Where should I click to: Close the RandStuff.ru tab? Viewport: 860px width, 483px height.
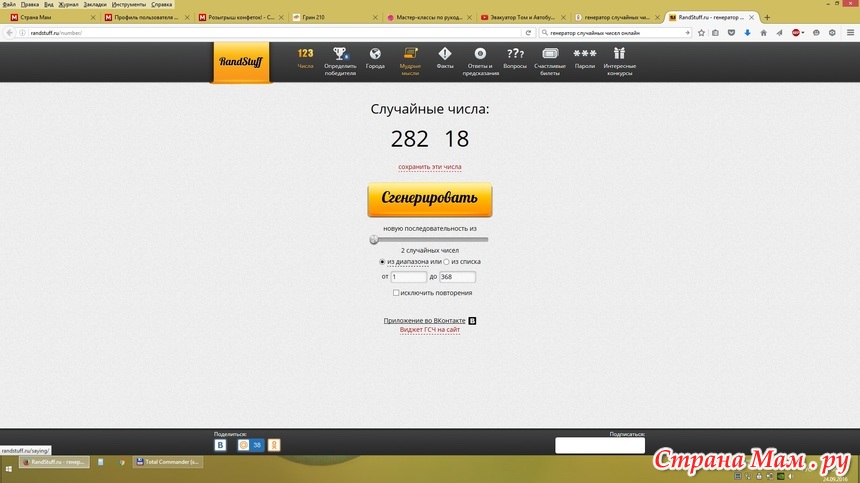[751, 18]
